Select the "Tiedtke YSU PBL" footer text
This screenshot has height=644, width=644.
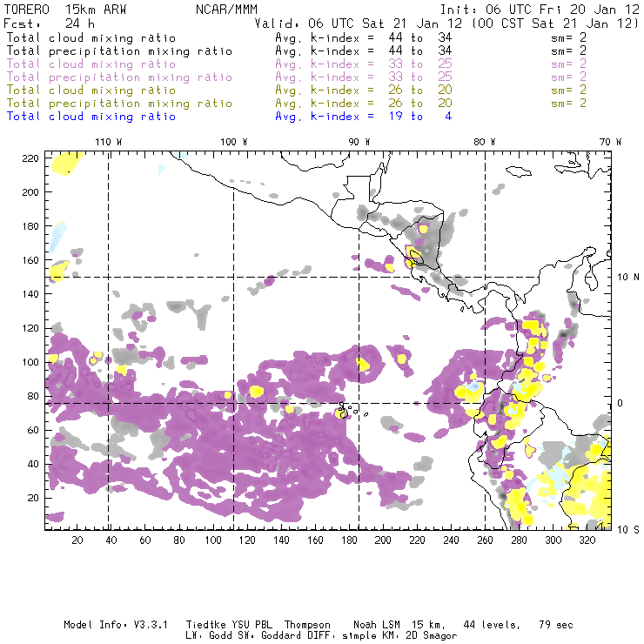click(x=229, y=625)
